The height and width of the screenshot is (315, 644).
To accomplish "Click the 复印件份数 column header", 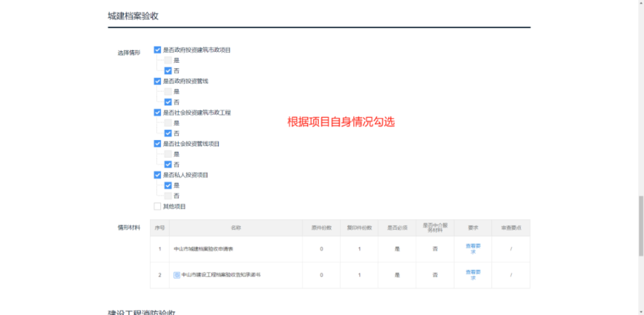I will (359, 228).
